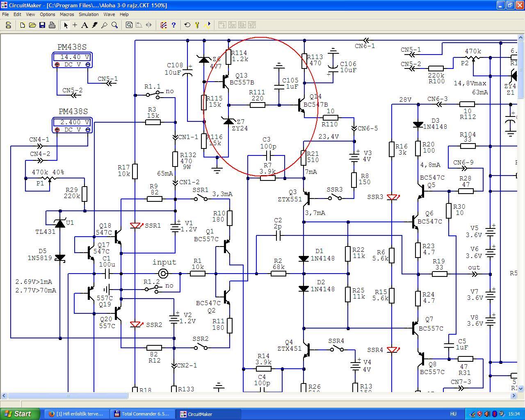
Task: Click the Zoom magnifier tool
Action: click(114, 25)
